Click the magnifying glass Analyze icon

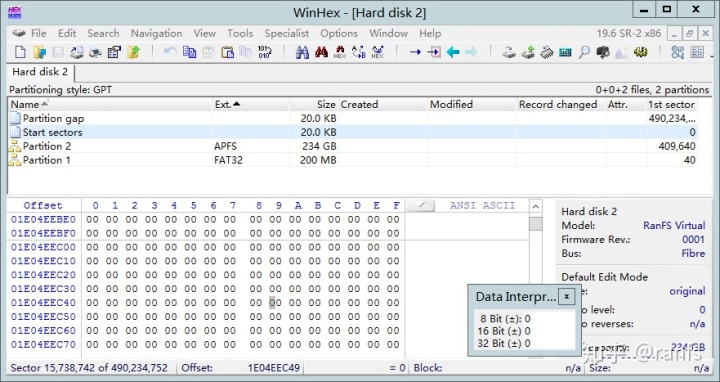(584, 52)
